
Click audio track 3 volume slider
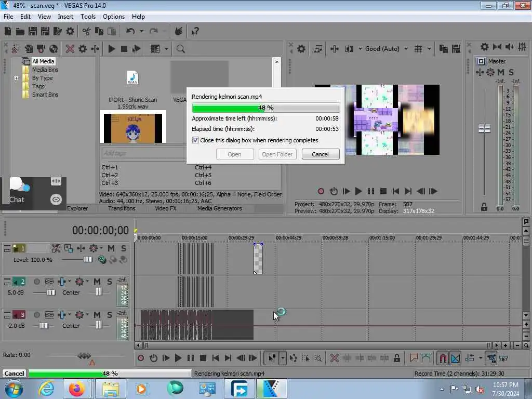(44, 326)
